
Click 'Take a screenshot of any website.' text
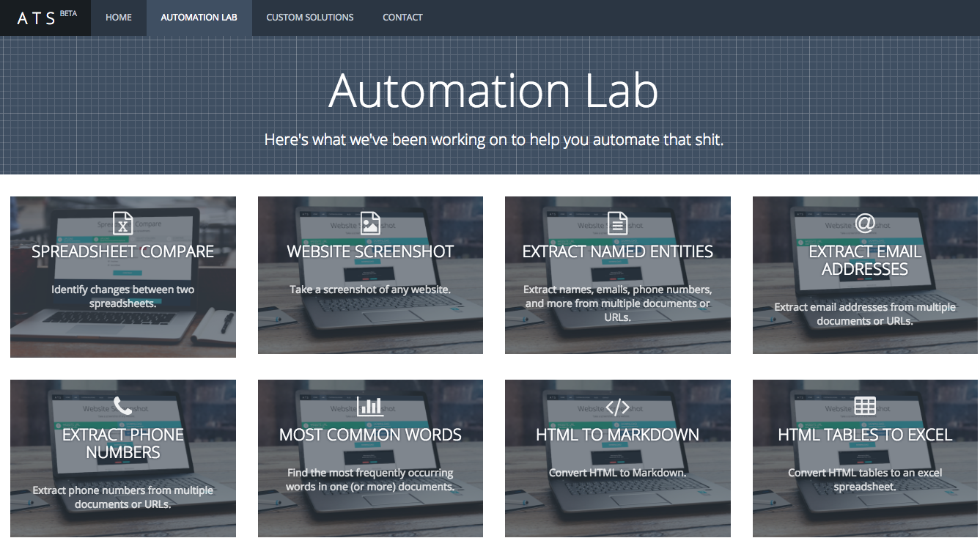coord(370,290)
